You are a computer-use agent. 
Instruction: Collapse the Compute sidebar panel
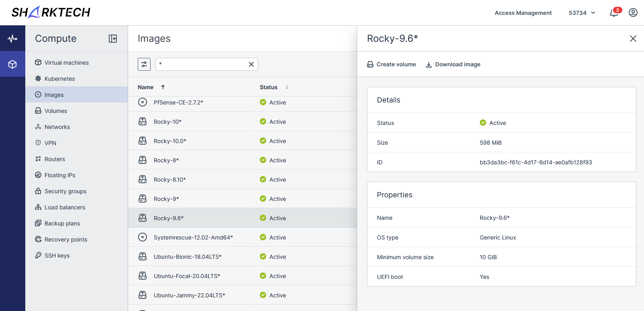point(113,39)
